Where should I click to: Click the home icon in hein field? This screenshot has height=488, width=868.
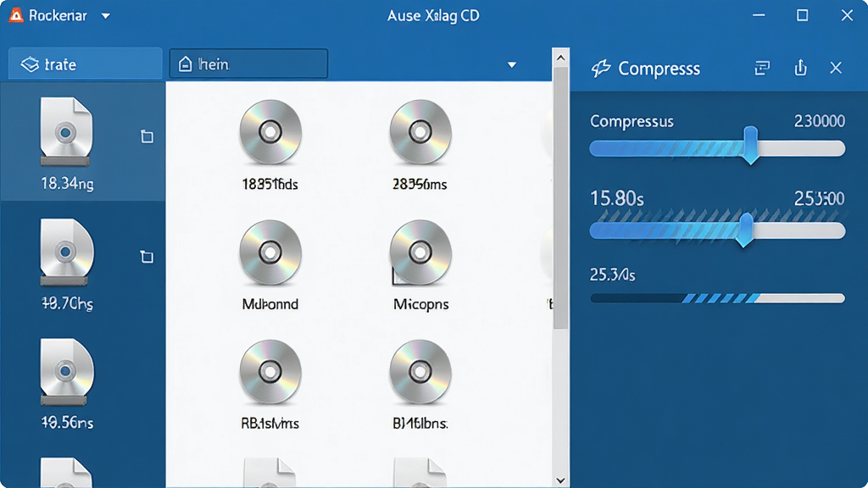186,64
